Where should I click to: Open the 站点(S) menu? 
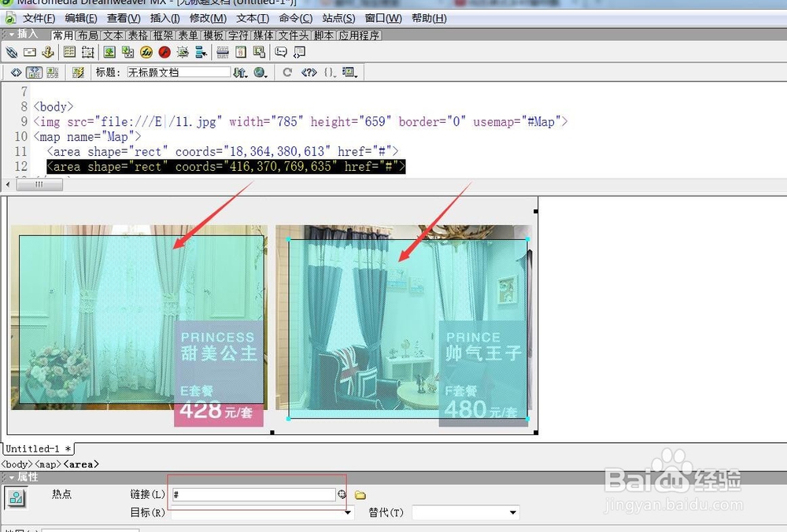tap(338, 19)
